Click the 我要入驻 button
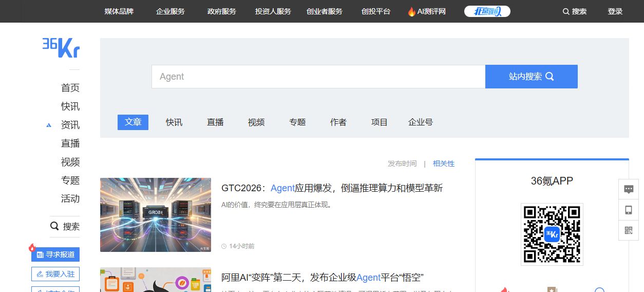 [55, 274]
